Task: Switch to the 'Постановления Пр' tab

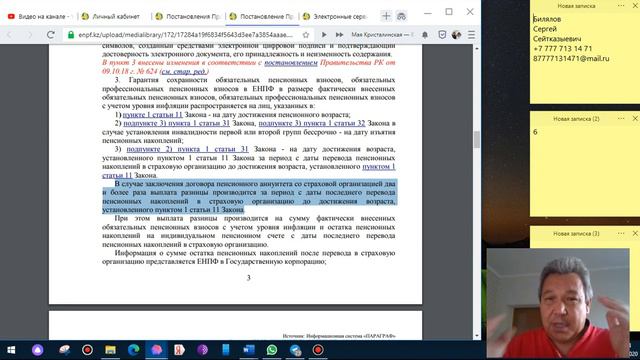Action: [x=189, y=16]
